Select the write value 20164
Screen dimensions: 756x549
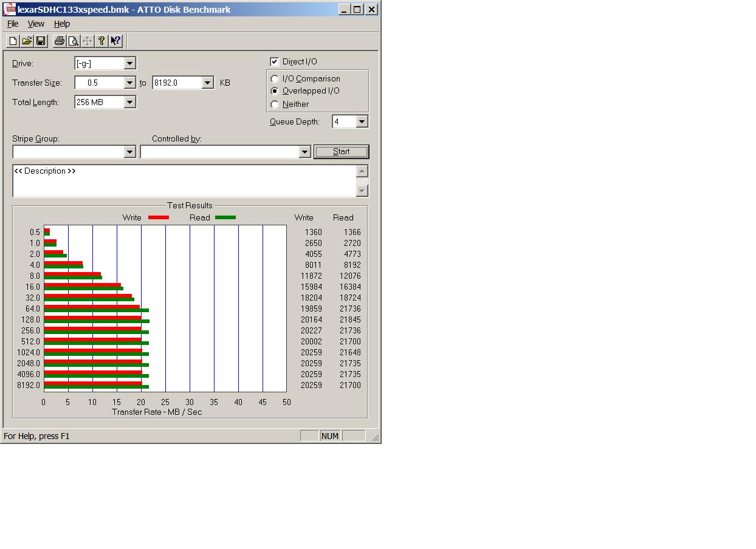(311, 319)
